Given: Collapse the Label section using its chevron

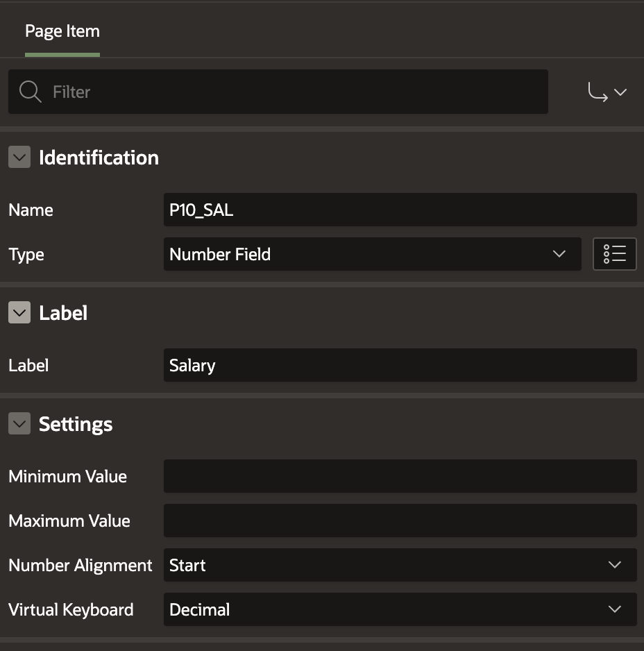Looking at the screenshot, I should (x=19, y=313).
